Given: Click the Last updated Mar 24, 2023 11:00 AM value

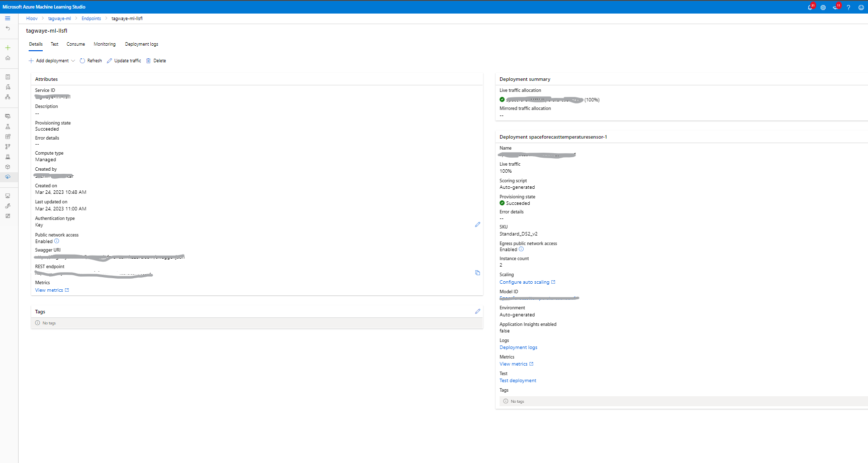Looking at the screenshot, I should (x=60, y=209).
